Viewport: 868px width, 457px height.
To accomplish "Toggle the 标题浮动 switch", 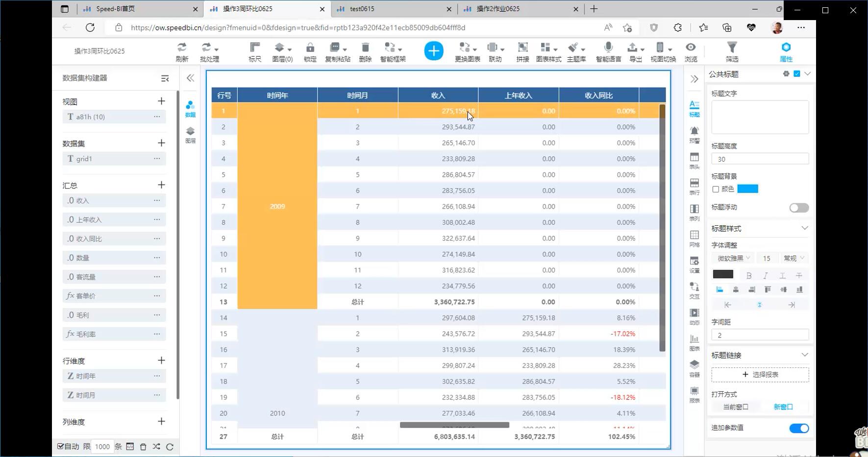I will tap(799, 208).
